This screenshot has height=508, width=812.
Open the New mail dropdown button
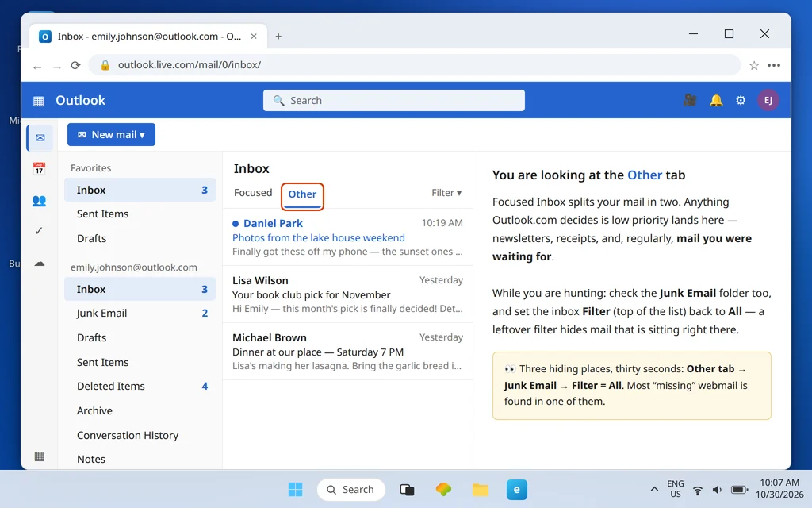click(x=111, y=135)
